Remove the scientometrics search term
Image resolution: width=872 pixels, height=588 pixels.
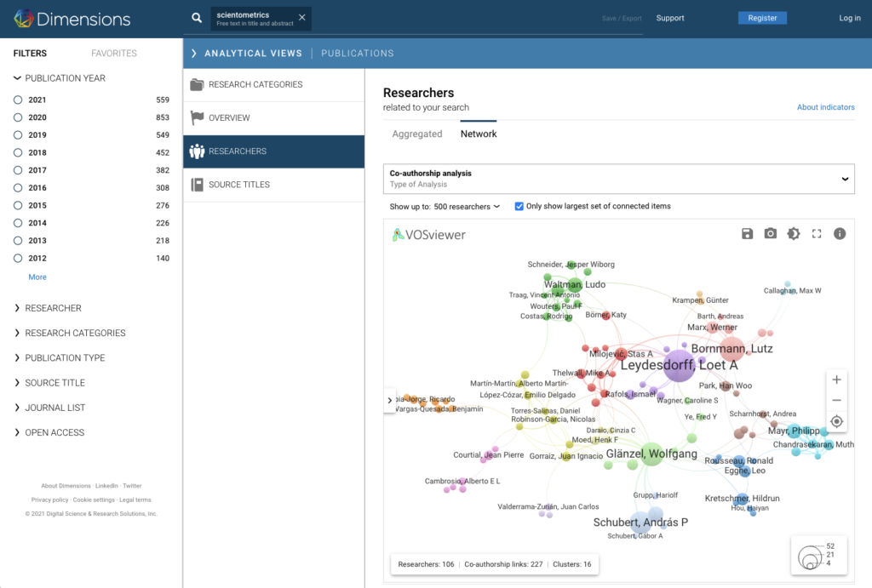301,17
